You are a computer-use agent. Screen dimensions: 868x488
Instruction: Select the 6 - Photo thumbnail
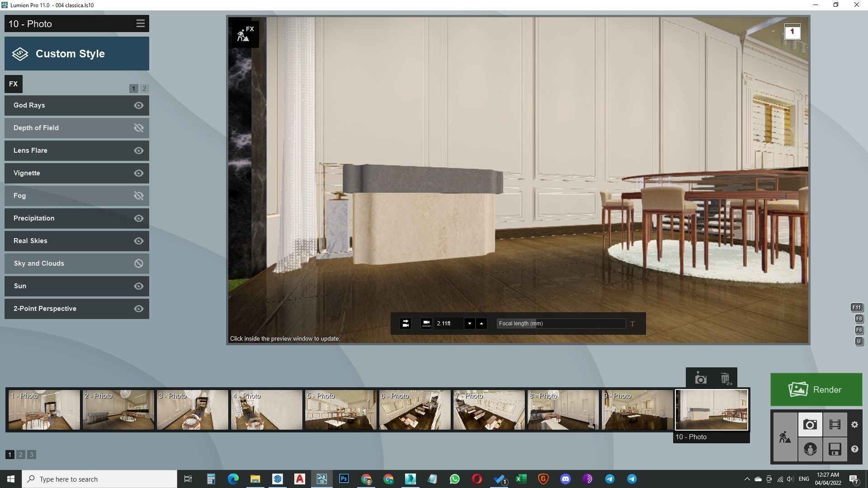click(415, 410)
